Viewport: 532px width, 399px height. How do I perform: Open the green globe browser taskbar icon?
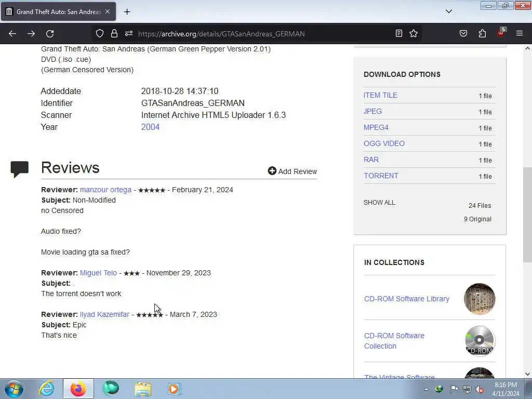111,389
